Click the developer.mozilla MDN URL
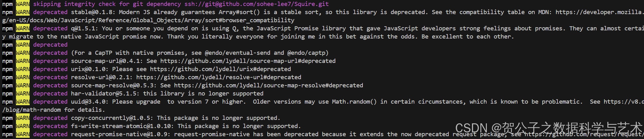This screenshot has height=139, width=644. 600,12
